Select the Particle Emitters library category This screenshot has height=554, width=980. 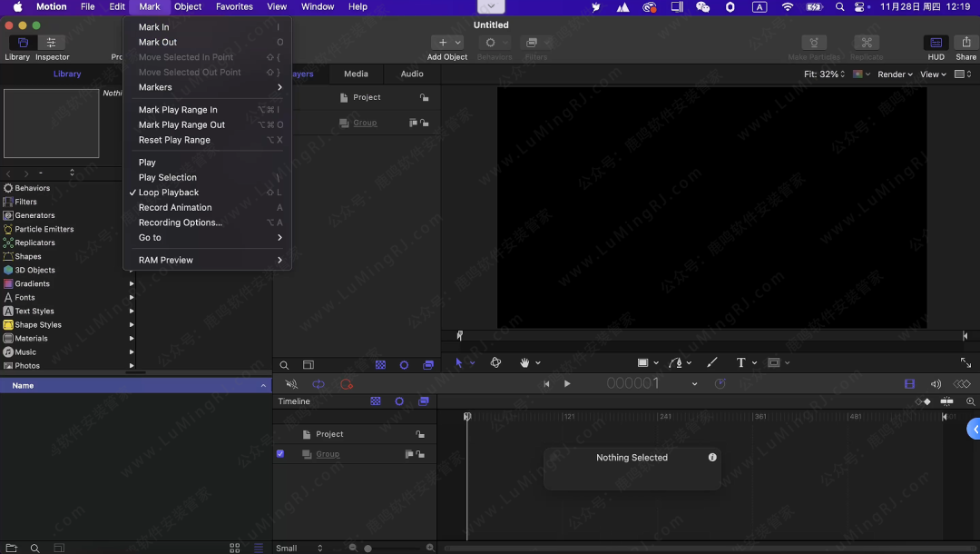tap(44, 229)
